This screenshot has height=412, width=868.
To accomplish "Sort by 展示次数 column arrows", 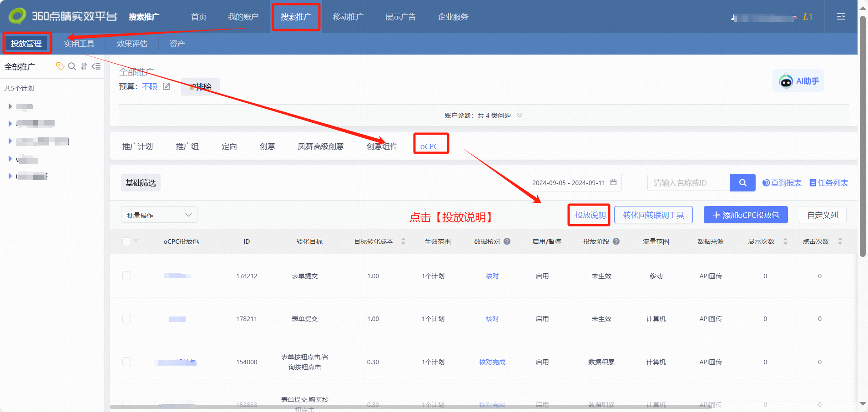I will (x=785, y=241).
